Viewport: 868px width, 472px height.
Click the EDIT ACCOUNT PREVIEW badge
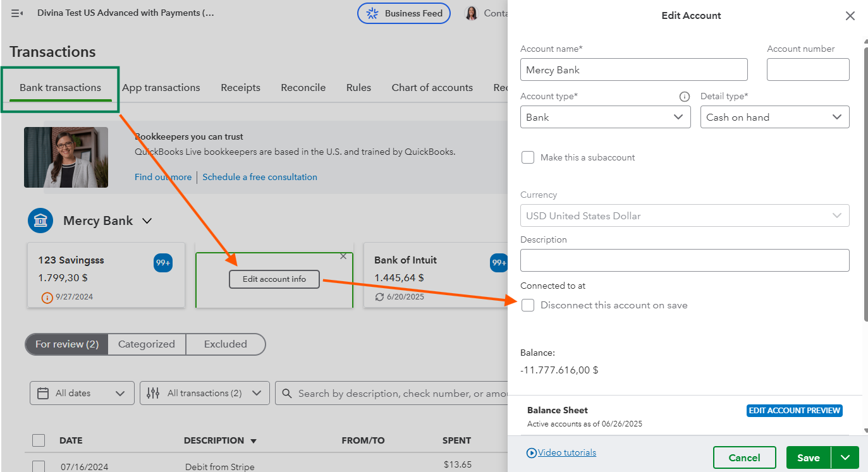[795, 411]
